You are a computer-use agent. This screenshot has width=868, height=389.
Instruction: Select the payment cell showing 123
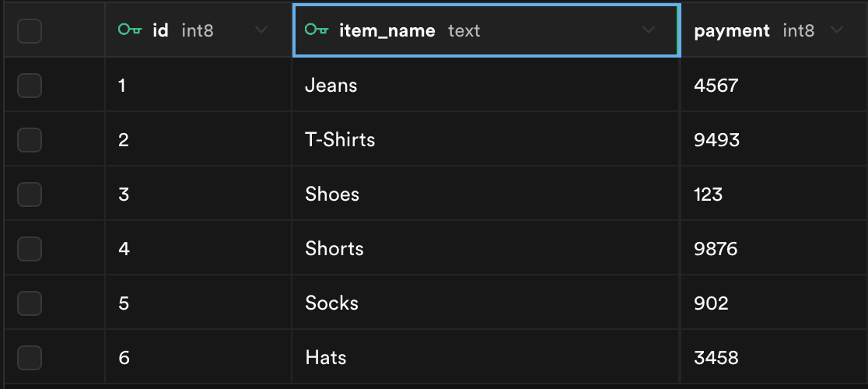pyautogui.click(x=709, y=194)
